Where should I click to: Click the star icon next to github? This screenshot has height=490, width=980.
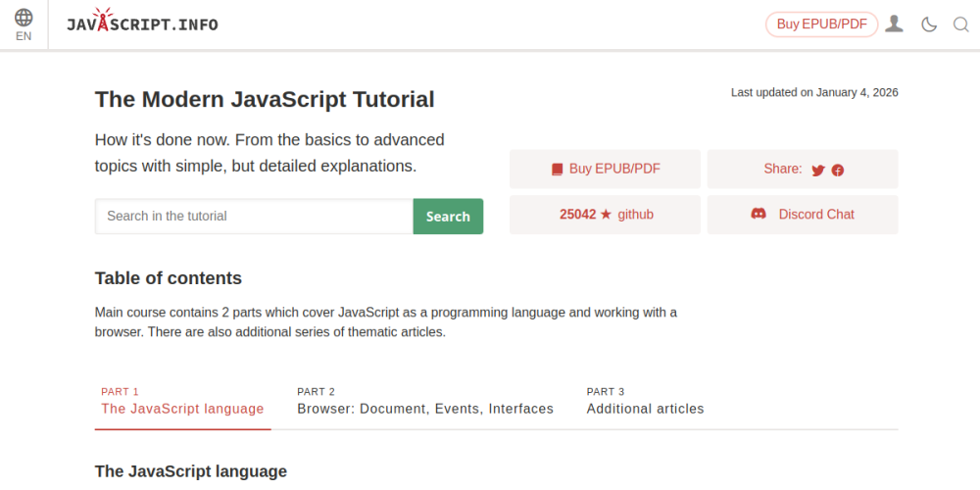606,215
